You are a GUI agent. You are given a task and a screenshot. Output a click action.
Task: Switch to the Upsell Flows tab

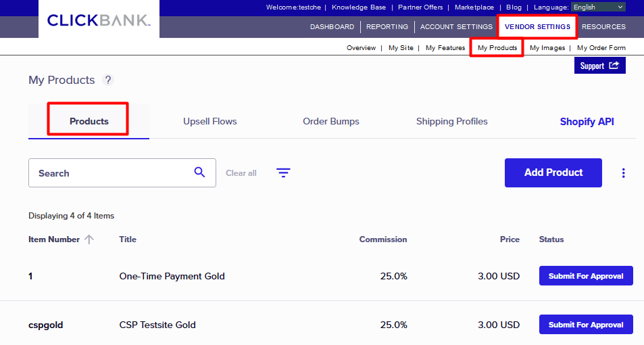click(210, 122)
